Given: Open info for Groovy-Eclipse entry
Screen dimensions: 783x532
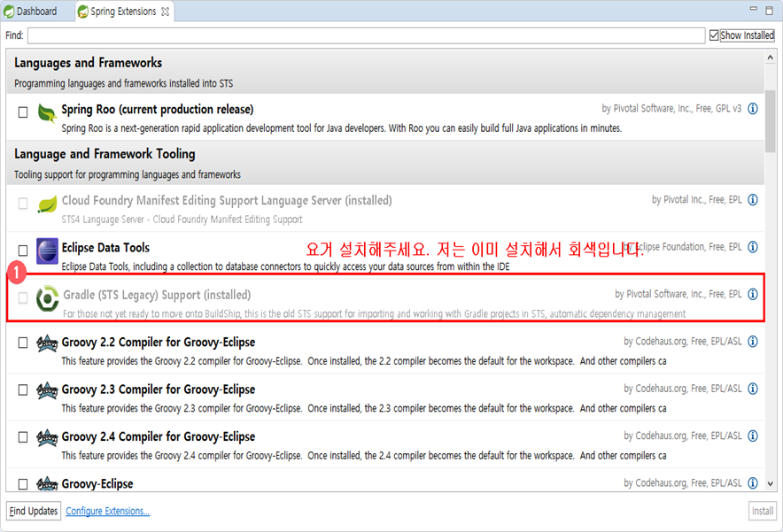Looking at the screenshot, I should tap(753, 482).
